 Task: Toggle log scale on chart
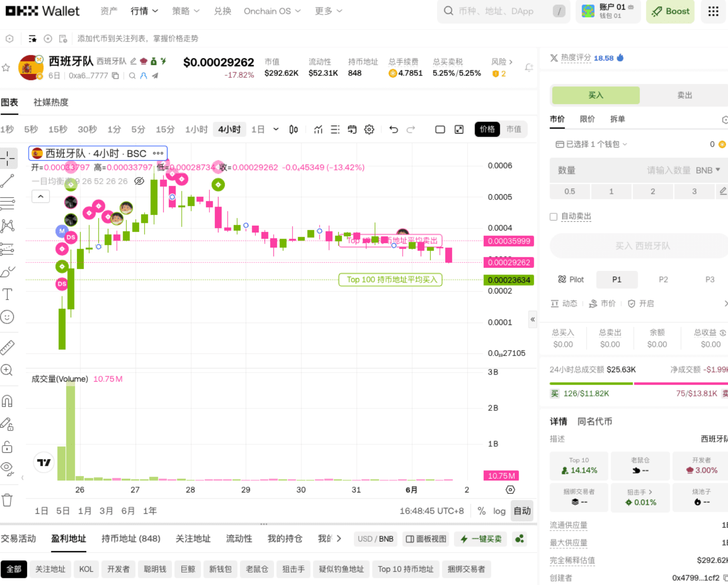[499, 511]
